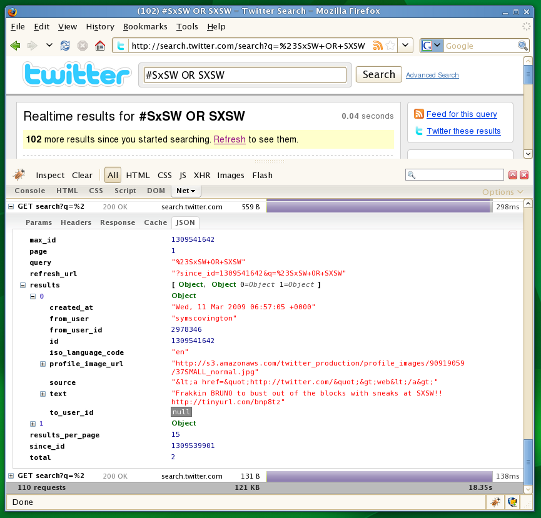Screen dimensions: 541x518
Task: Open the Firebug Options menu
Action: (x=503, y=192)
